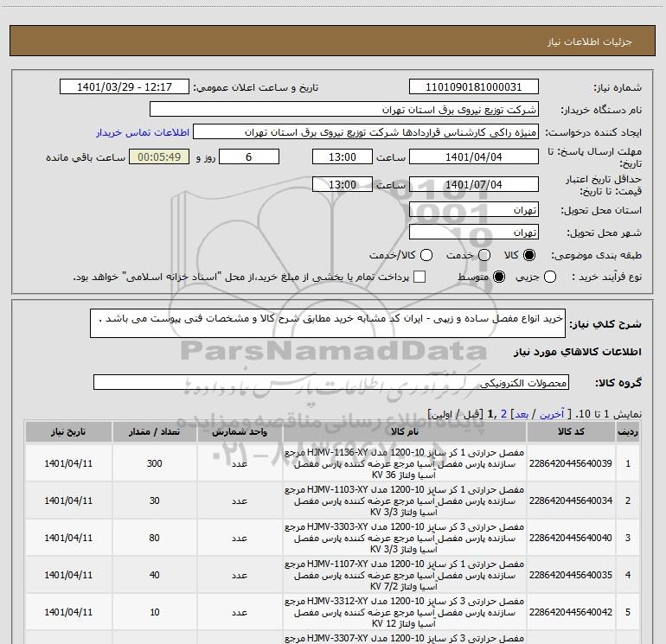Open اطلاعات تماس خریدار link
666x644 pixels.
[143, 132]
